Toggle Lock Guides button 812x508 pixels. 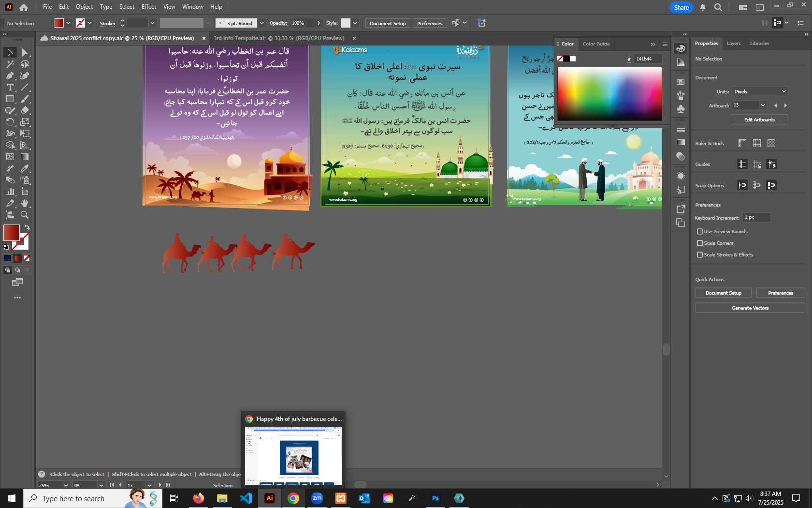click(757, 164)
